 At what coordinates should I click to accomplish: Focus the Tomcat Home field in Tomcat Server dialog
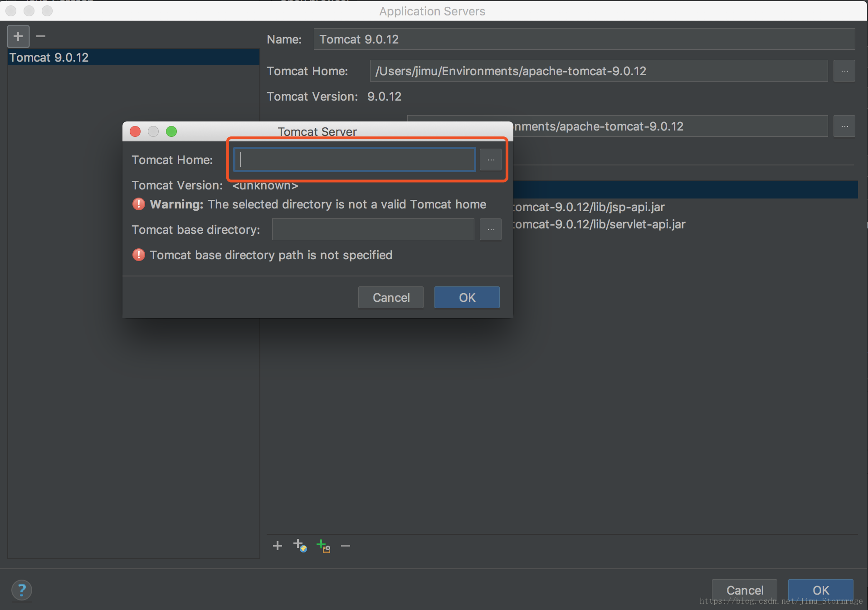click(355, 160)
